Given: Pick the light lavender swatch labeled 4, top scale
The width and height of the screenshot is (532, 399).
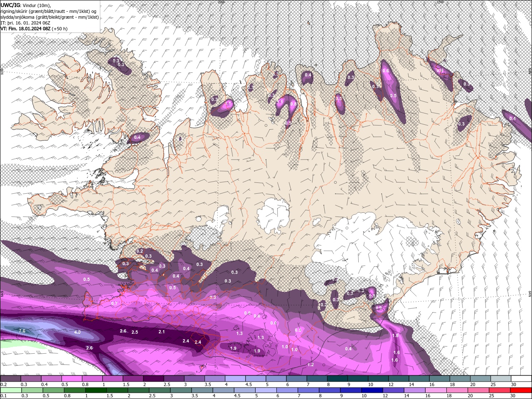Looking at the screenshot, I should (235, 379).
